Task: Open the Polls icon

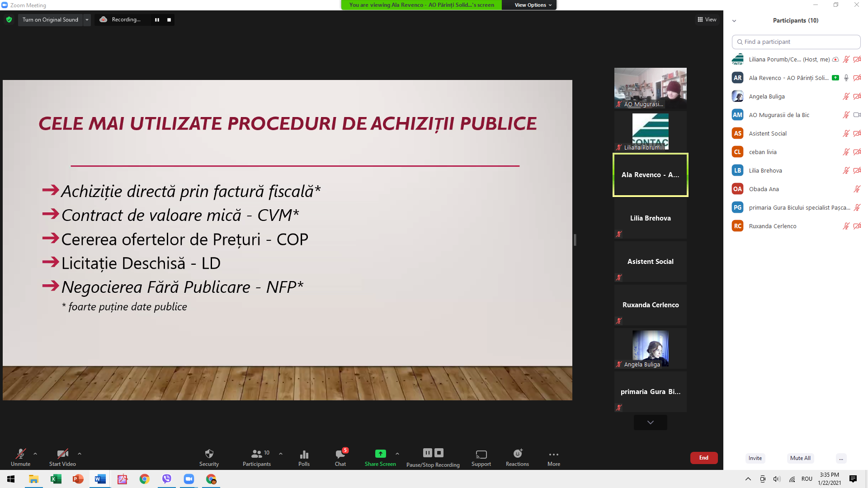Action: (x=304, y=454)
